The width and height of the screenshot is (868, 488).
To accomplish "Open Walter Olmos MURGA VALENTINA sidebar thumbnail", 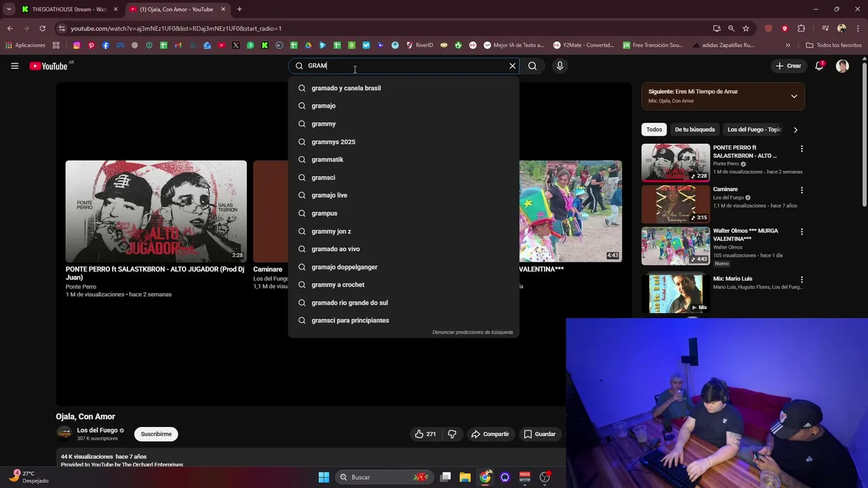I will pos(675,245).
